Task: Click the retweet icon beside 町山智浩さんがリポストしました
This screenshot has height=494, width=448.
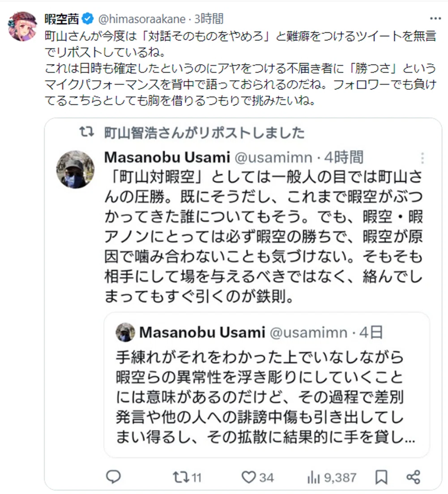Action: click(x=86, y=132)
